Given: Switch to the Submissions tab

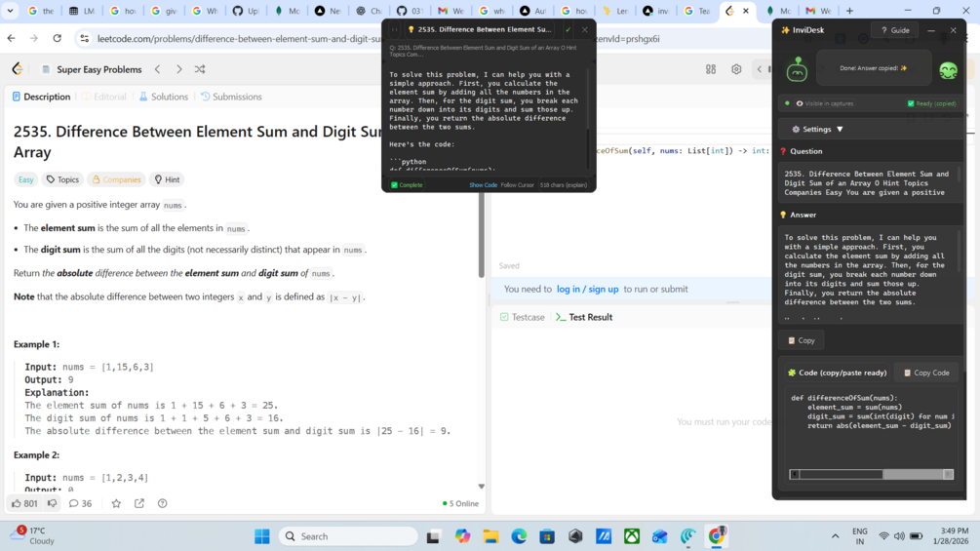Looking at the screenshot, I should pyautogui.click(x=231, y=97).
